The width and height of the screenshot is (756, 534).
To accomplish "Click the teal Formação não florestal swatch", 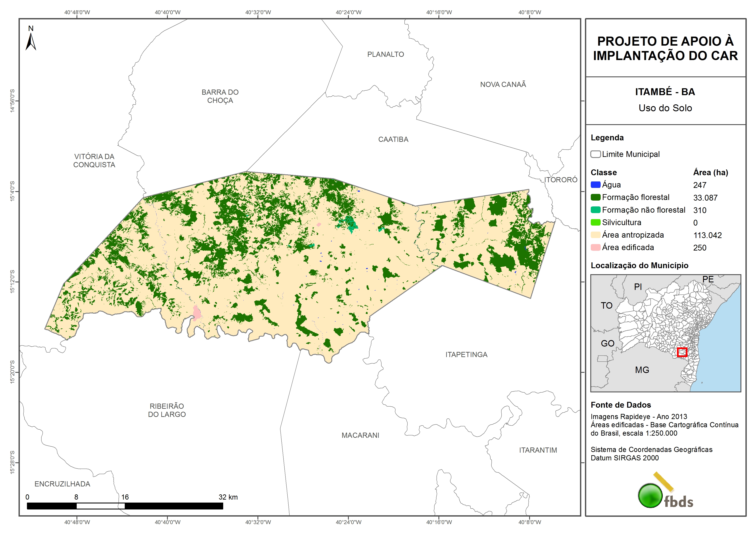I will pyautogui.click(x=595, y=210).
